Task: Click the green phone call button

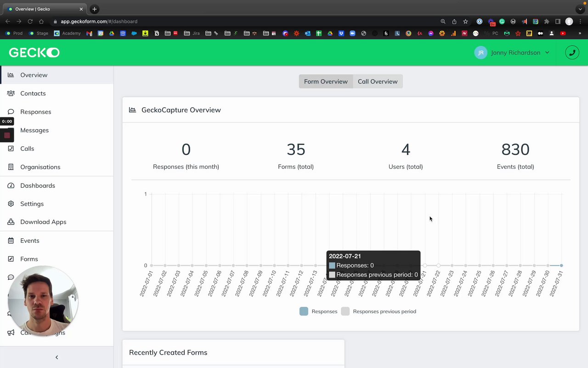Action: click(572, 52)
